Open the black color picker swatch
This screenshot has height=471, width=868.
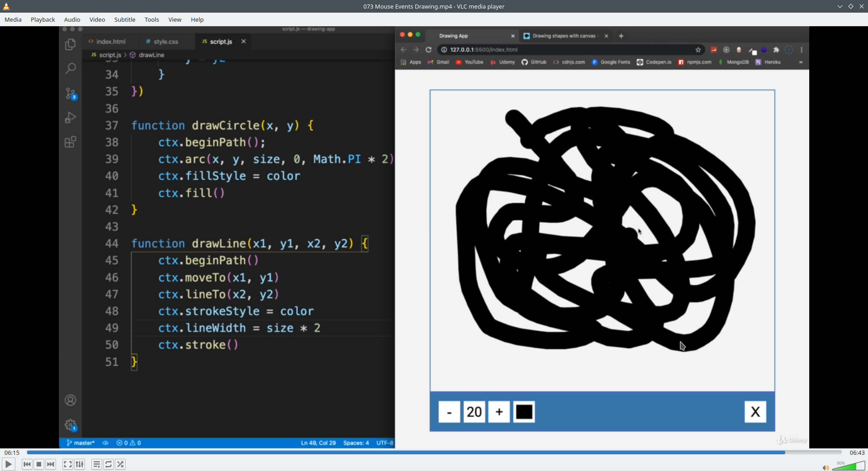click(524, 412)
